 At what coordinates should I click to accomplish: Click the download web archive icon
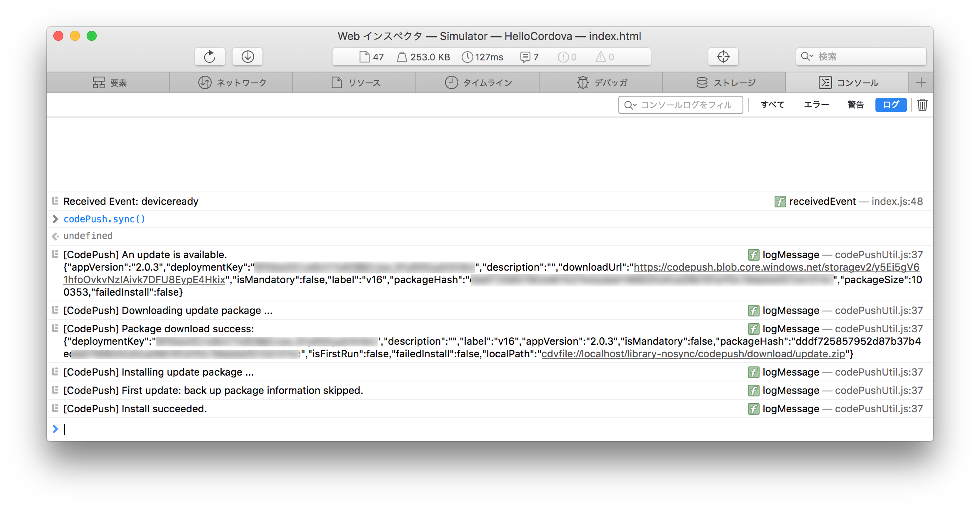coord(247,57)
